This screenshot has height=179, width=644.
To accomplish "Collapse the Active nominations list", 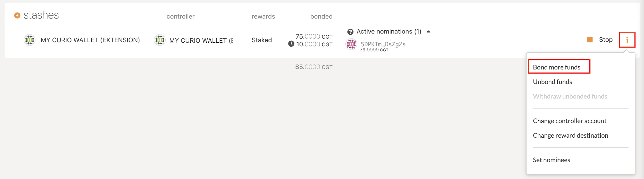I will click(428, 32).
